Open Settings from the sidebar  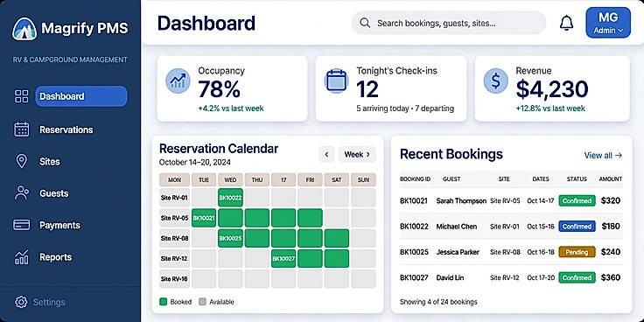click(49, 302)
